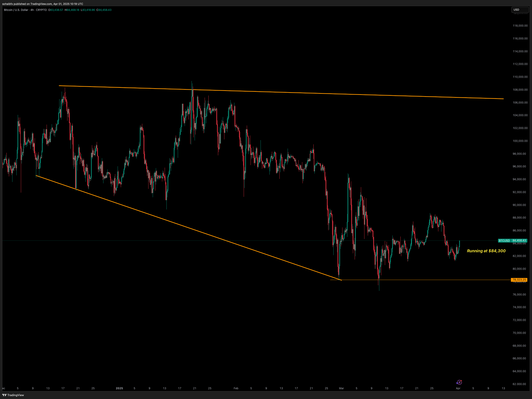Click the Mar label on time axis
The image size is (532, 399).
coord(342,388)
